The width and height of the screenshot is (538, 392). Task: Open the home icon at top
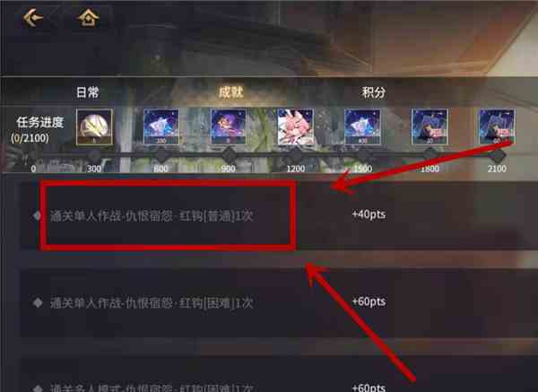[89, 17]
